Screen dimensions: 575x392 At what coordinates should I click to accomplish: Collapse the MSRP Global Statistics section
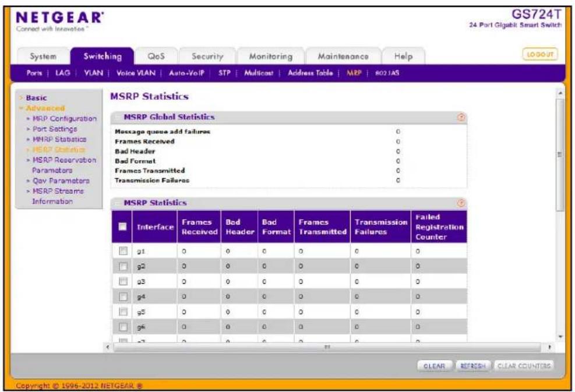[118, 117]
